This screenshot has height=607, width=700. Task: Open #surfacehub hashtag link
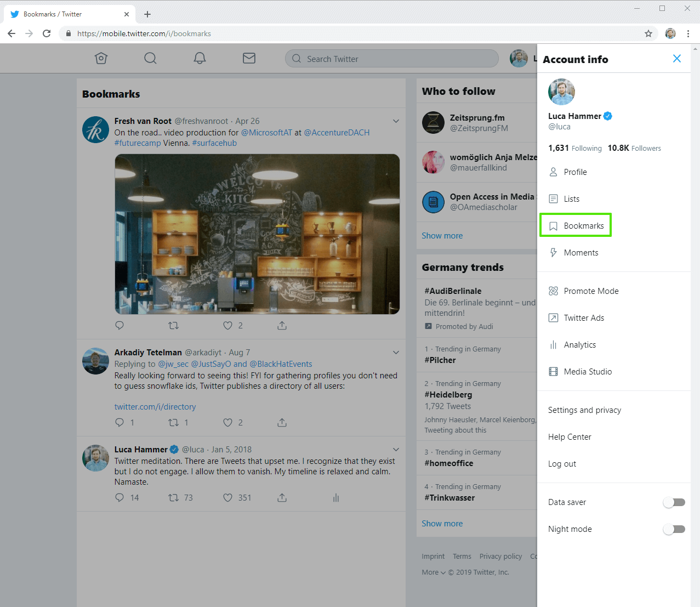214,143
